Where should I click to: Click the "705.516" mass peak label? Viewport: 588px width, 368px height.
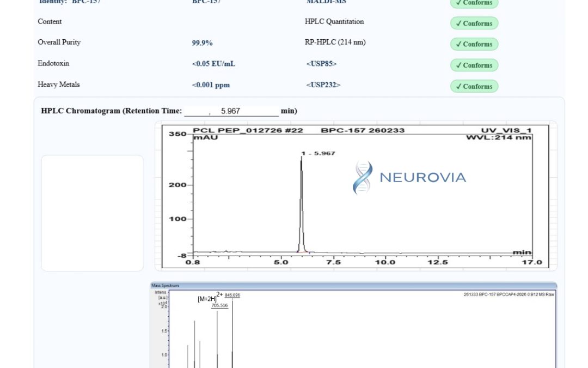219,305
